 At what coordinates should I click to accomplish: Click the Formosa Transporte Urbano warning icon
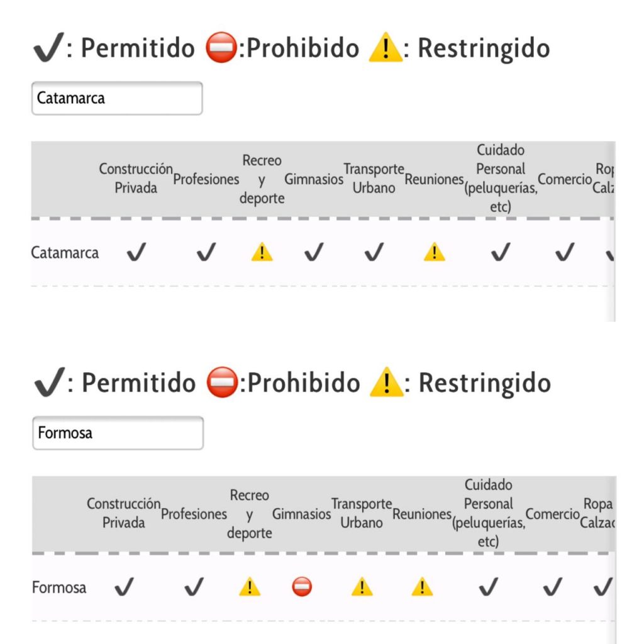(x=362, y=587)
